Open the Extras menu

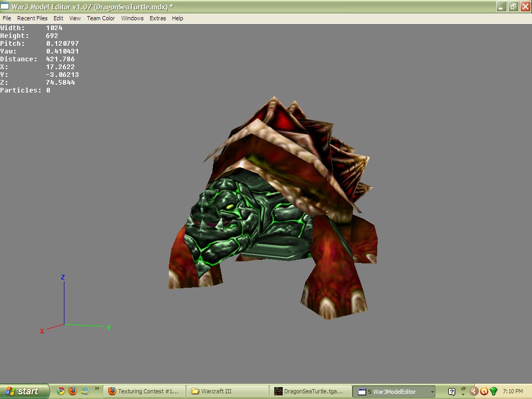coord(158,18)
